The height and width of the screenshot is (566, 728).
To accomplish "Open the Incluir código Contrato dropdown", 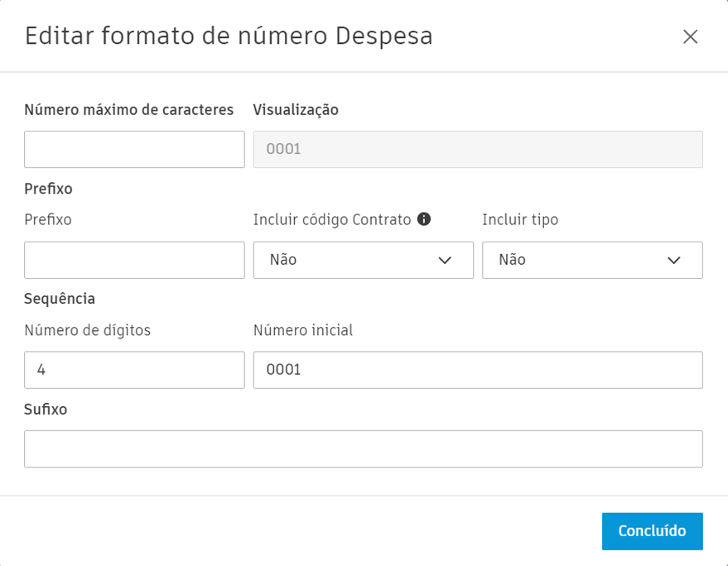I will pyautogui.click(x=363, y=260).
